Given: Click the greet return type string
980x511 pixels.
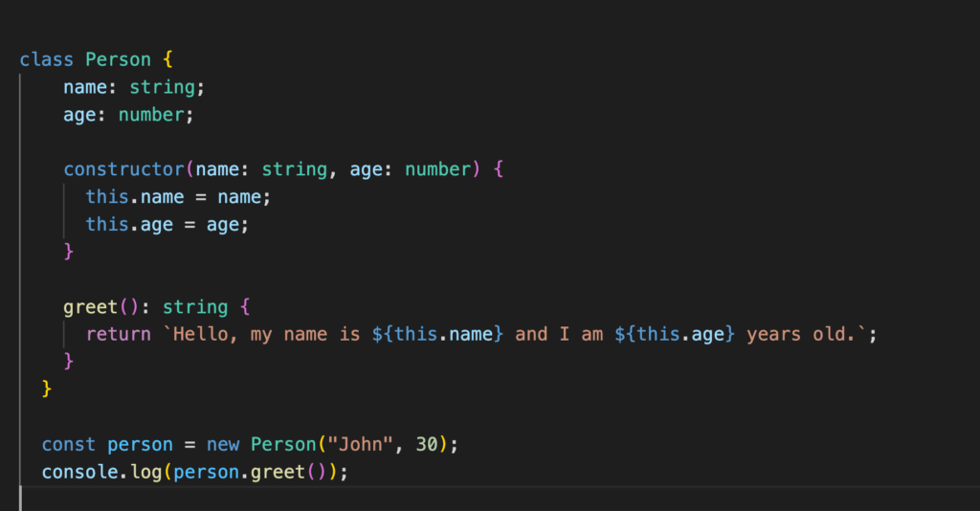Looking at the screenshot, I should click(x=195, y=307).
